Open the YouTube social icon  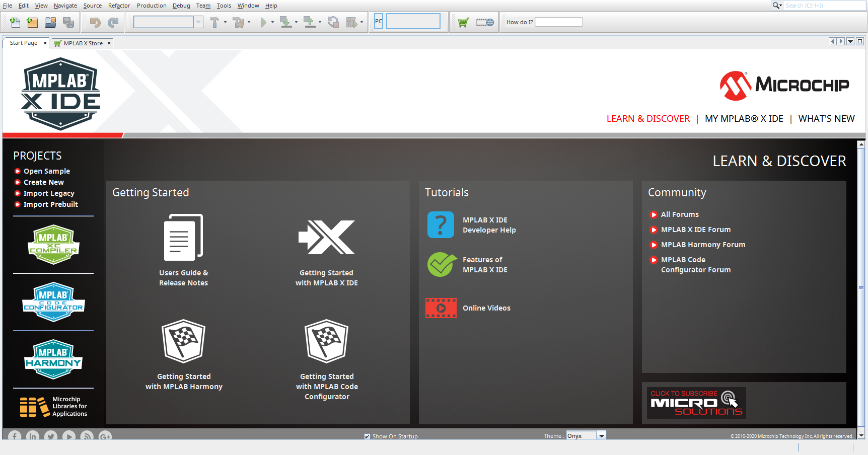[x=69, y=436]
